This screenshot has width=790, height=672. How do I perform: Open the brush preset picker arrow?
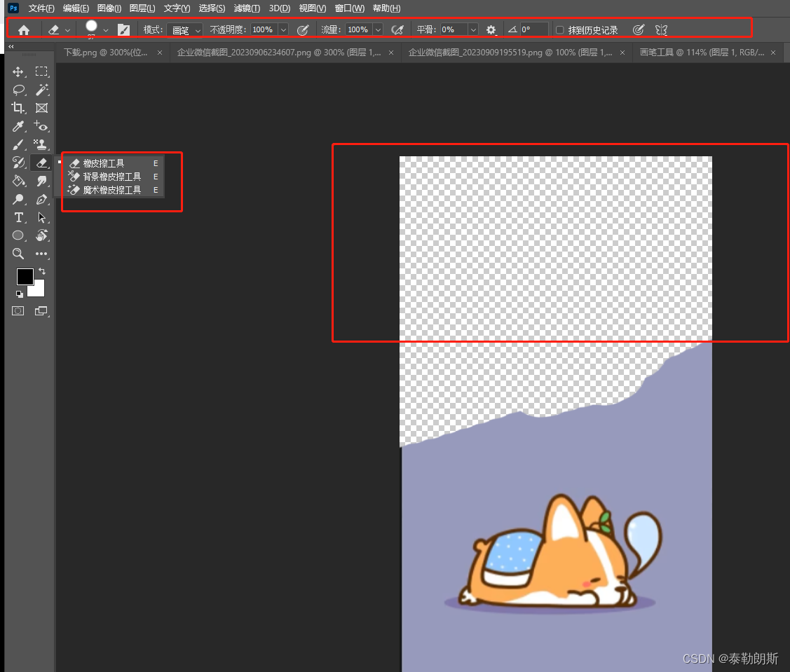tap(106, 31)
